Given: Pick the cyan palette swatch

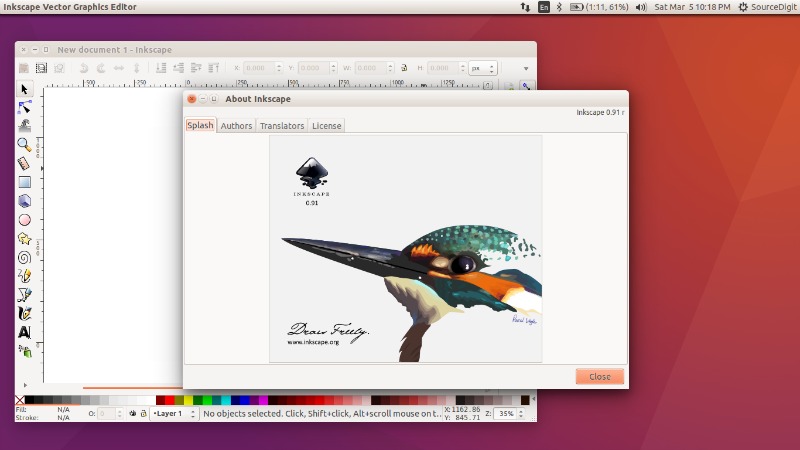Looking at the screenshot, I should click(x=226, y=400).
